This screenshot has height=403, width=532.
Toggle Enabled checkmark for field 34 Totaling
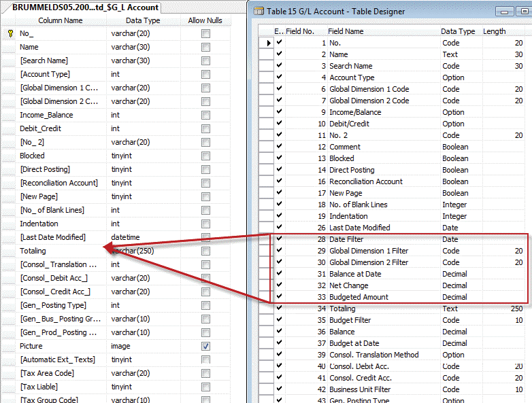click(279, 308)
